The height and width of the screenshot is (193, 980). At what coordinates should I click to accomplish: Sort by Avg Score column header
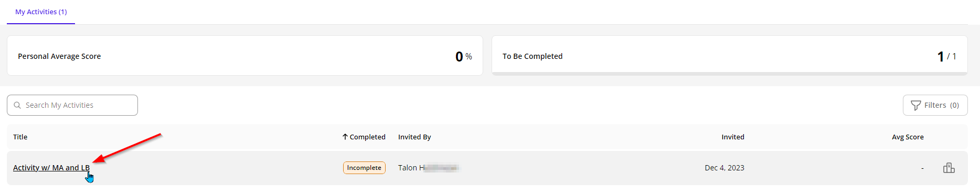[908, 137]
